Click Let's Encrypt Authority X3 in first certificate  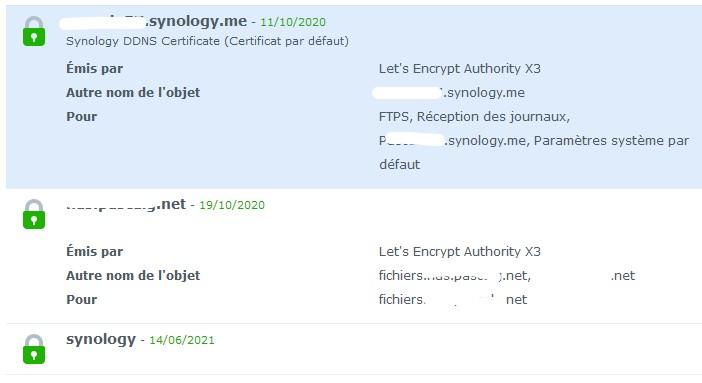[460, 69]
